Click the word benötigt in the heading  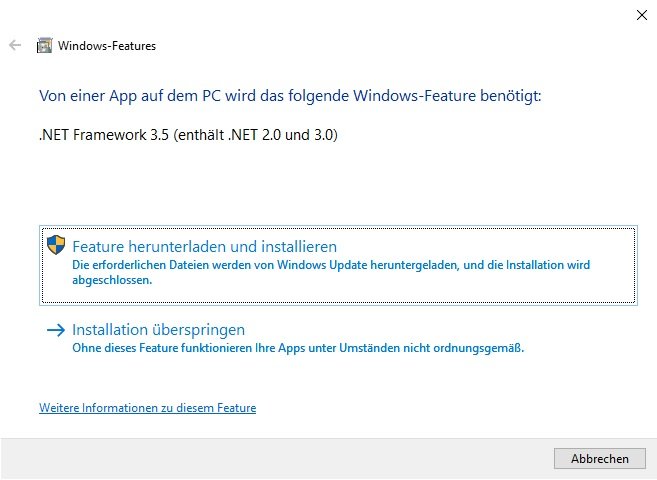tap(511, 96)
